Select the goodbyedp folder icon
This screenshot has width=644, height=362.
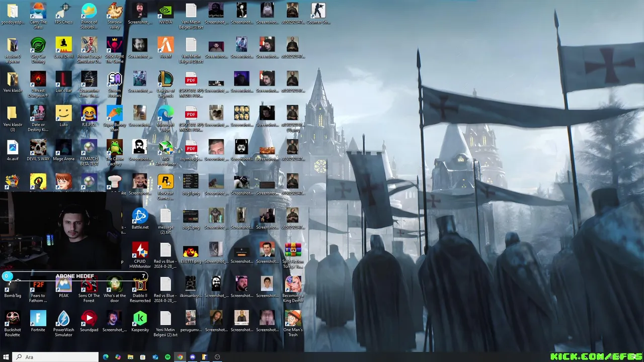(x=13, y=14)
